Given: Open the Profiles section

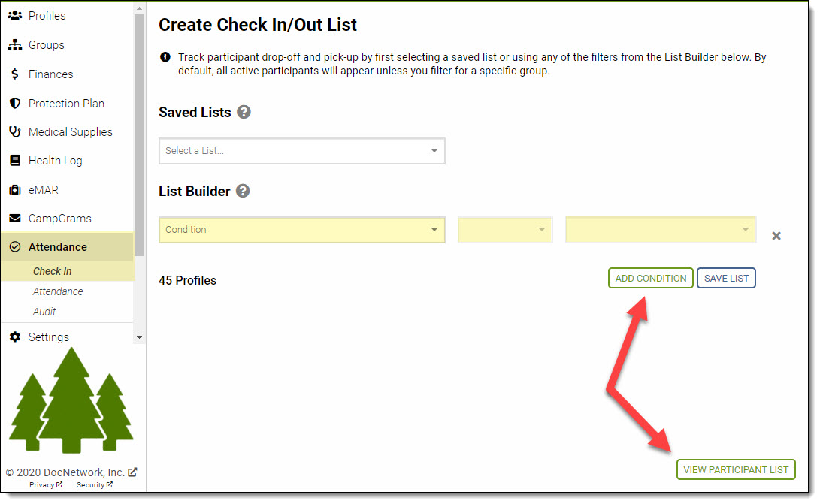Looking at the screenshot, I should tap(48, 15).
